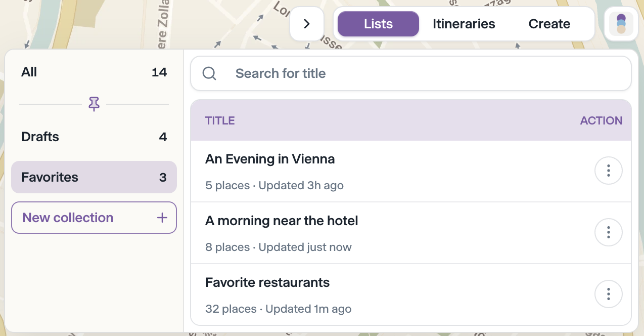Click the count 3 beside Favorites
The width and height of the screenshot is (644, 336).
point(163,177)
